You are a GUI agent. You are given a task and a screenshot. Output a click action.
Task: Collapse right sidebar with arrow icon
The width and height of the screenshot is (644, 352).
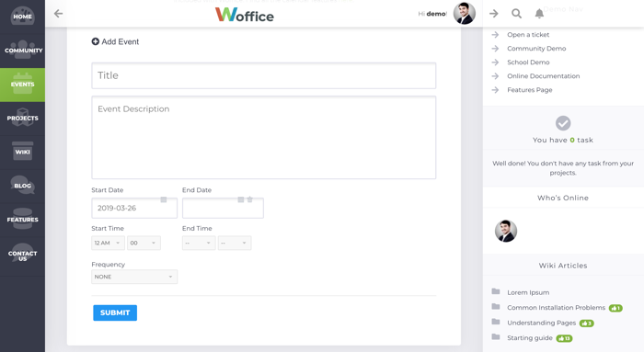pyautogui.click(x=494, y=14)
